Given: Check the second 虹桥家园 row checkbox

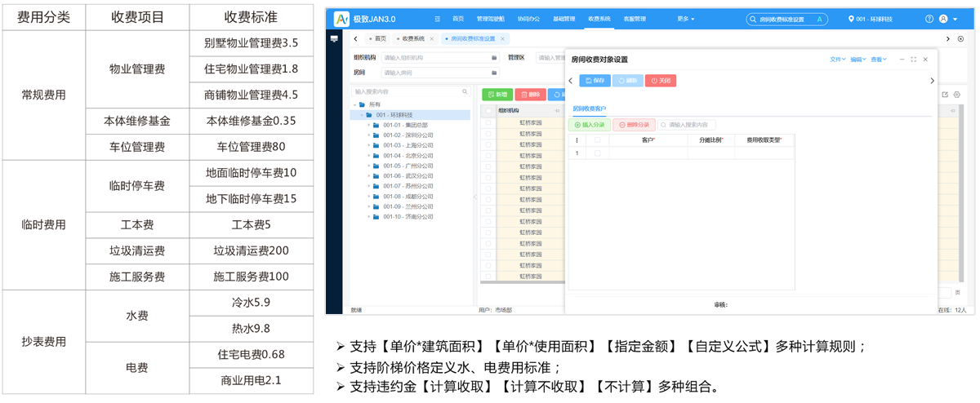Looking at the screenshot, I should [488, 134].
